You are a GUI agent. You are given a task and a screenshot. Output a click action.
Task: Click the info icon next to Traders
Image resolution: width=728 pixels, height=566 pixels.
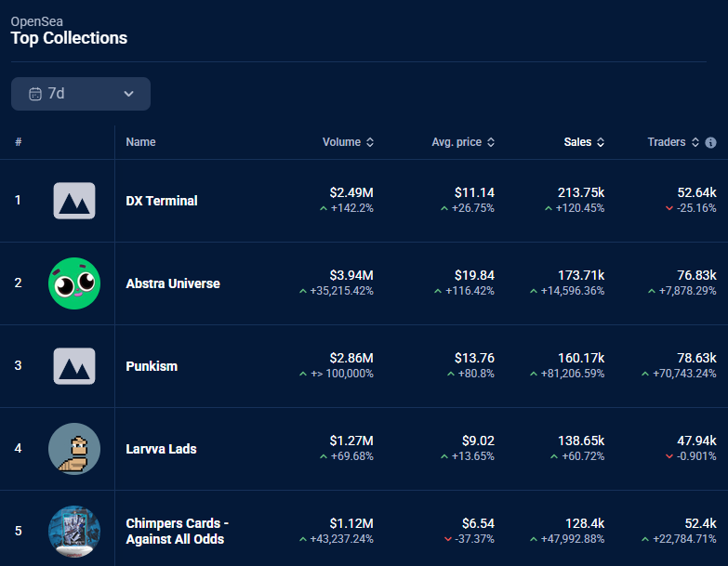710,142
